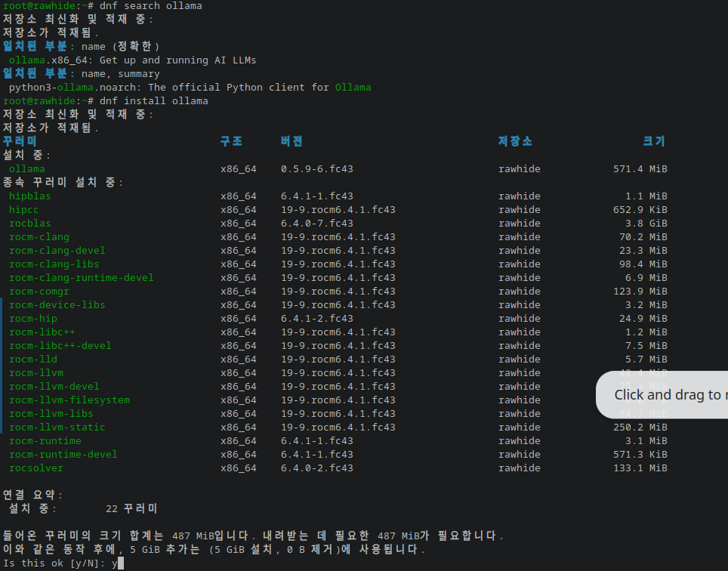Click the "버전" column header
Image resolution: width=728 pixels, height=571 pixels.
point(292,141)
